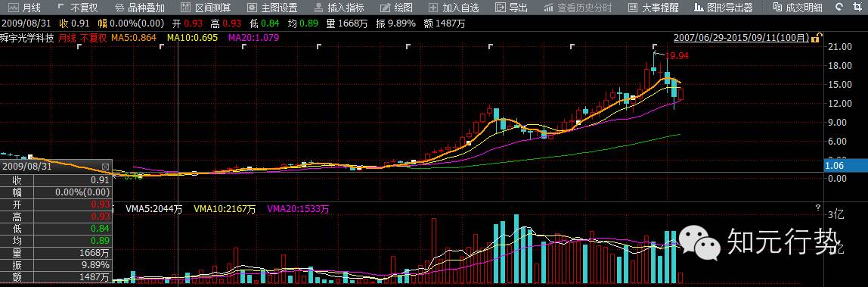Screen dimensions: 868x287
Task: Start the 区间测算 range calculation tool
Action: 206,8
